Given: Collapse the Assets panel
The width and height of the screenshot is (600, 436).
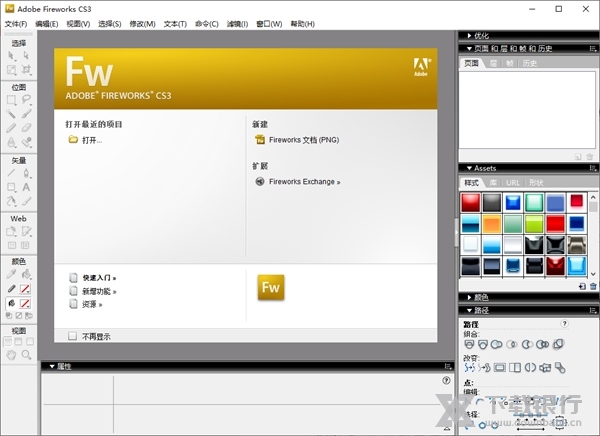Looking at the screenshot, I should (465, 168).
